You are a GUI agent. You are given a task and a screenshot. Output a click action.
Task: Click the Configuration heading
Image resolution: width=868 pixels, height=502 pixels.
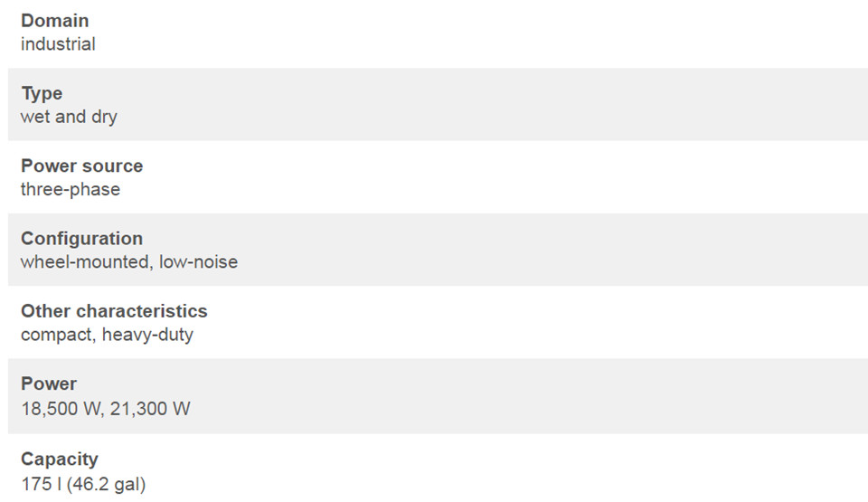[x=82, y=239]
